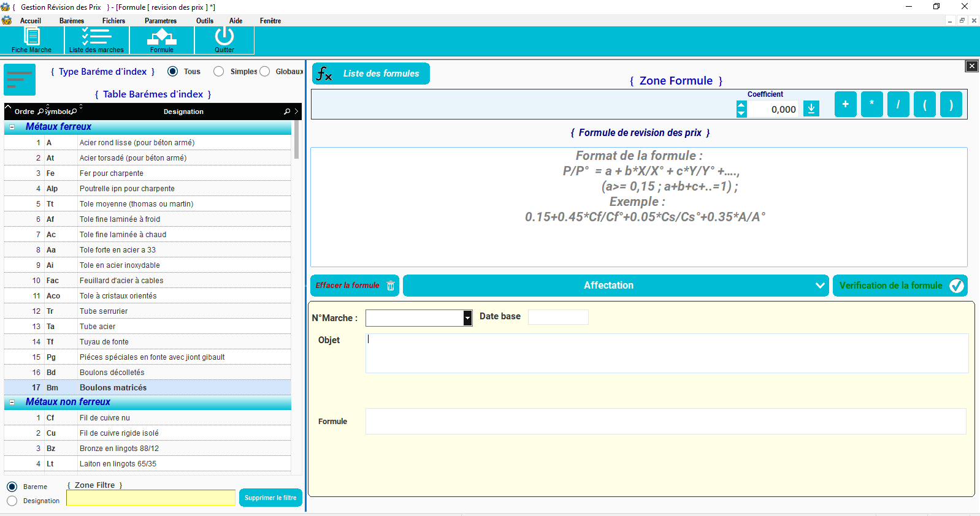Open the Barèmes menu

click(x=72, y=21)
